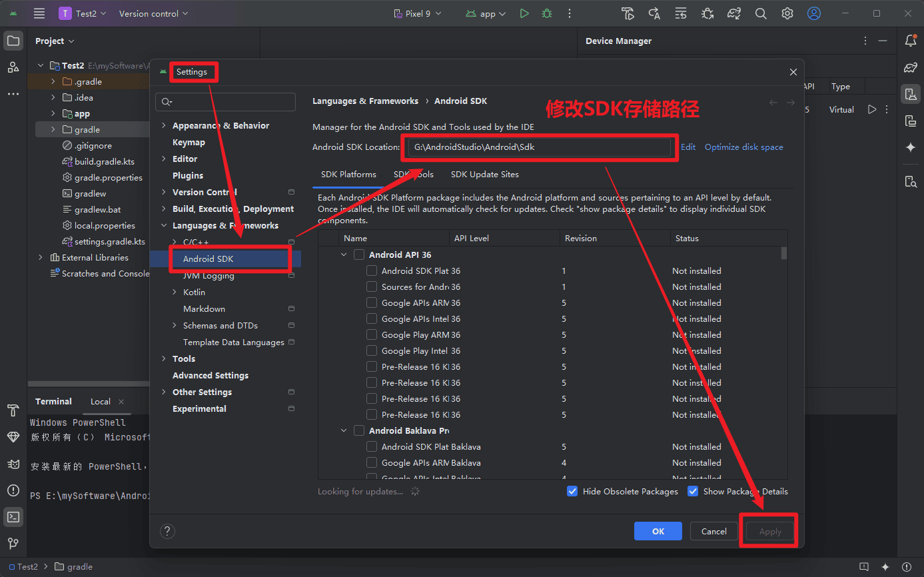Open the IDE settings gear icon
This screenshot has height=577, width=924.
click(787, 13)
